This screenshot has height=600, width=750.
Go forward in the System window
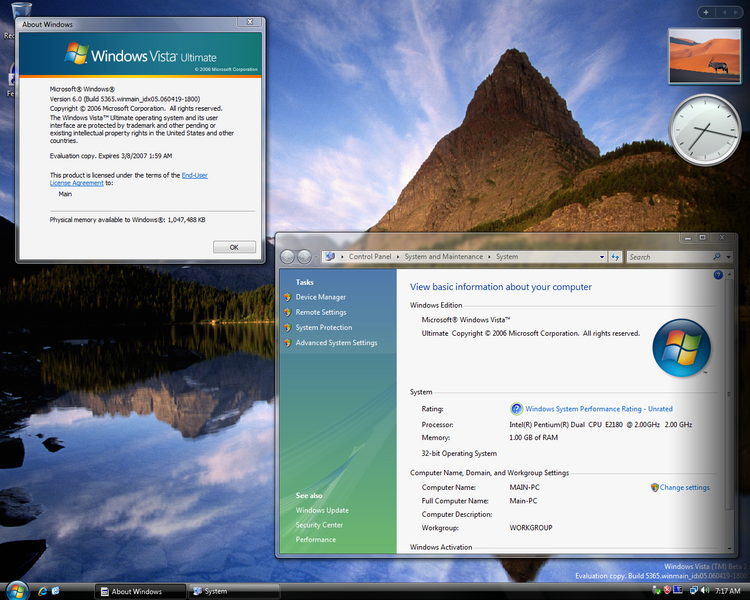[304, 257]
